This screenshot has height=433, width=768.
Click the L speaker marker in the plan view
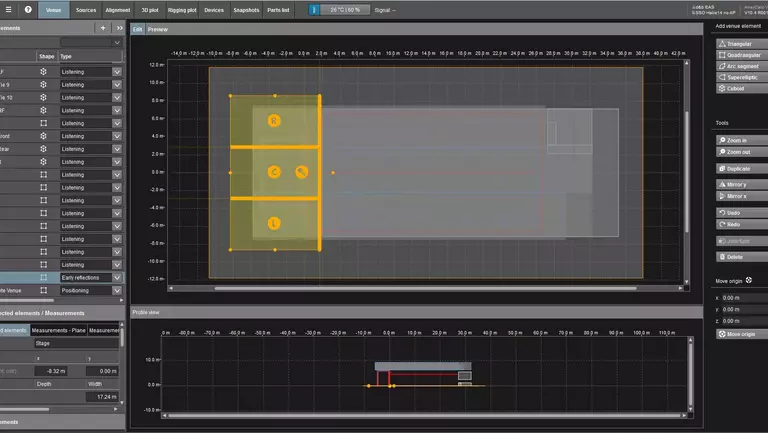tap(274, 223)
